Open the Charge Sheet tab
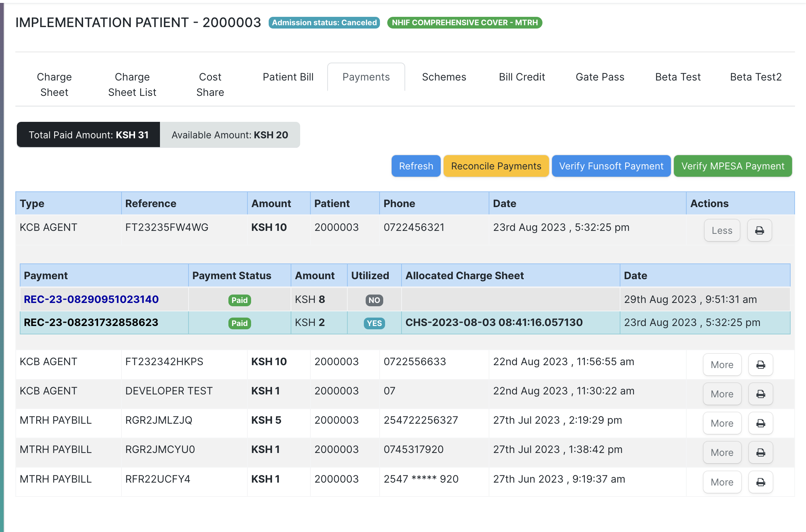 coord(54,85)
